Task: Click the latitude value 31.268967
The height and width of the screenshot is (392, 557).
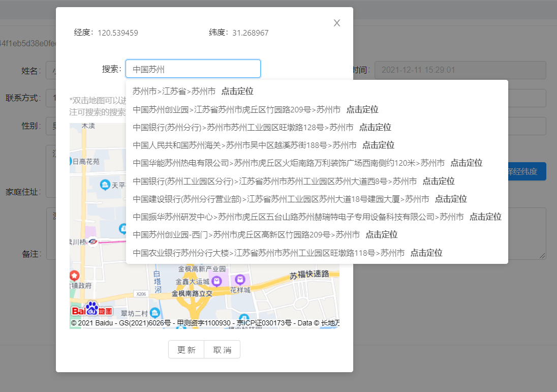Action: pos(251,33)
